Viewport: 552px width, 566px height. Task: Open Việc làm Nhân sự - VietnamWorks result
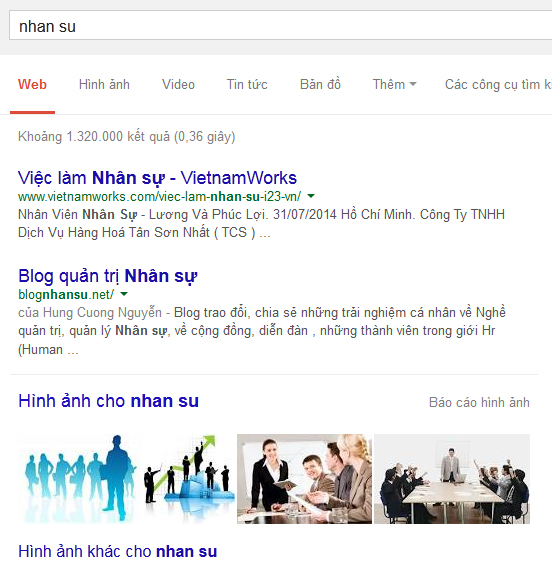(x=157, y=178)
